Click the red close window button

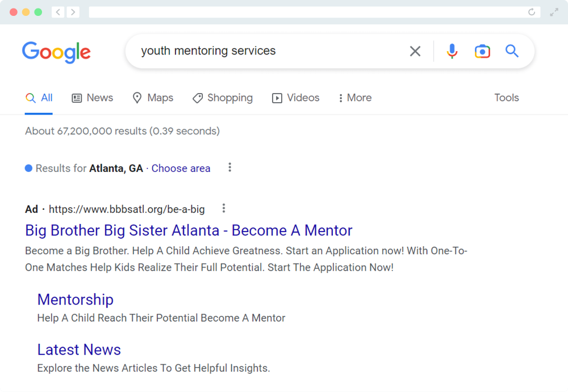click(14, 12)
